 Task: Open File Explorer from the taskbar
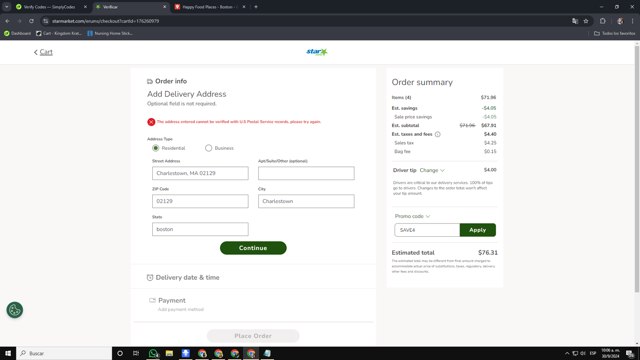click(169, 353)
